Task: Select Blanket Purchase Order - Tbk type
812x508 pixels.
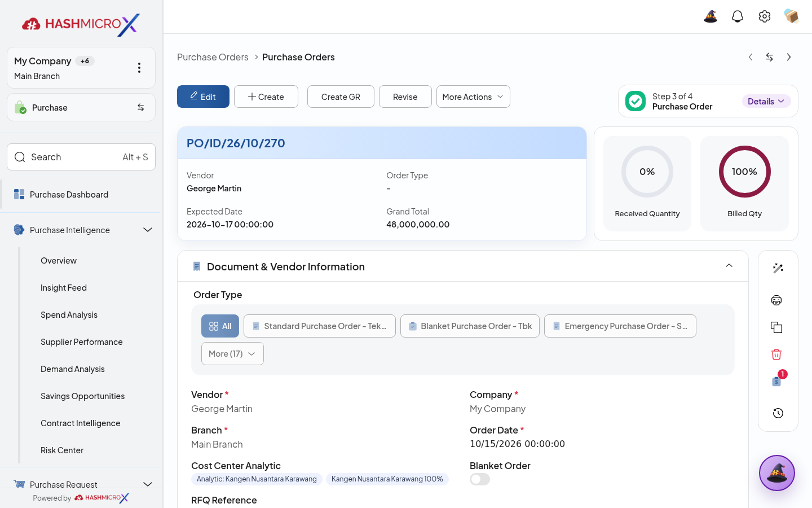Action: click(470, 326)
